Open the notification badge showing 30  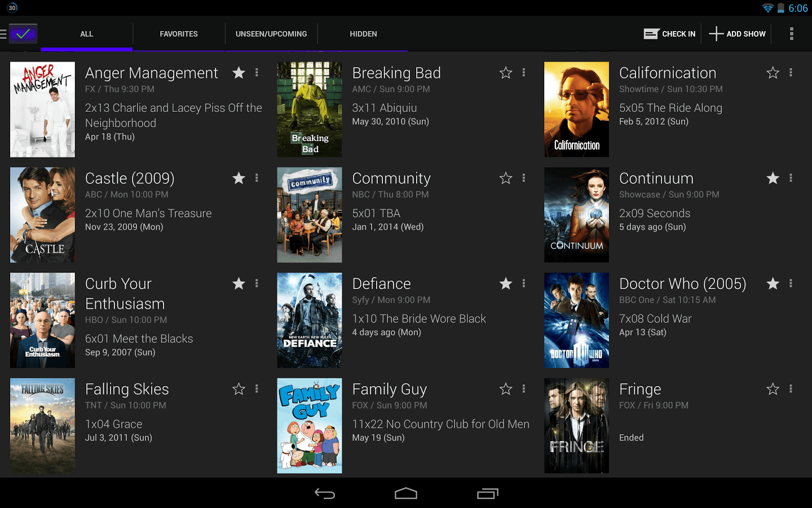click(12, 8)
